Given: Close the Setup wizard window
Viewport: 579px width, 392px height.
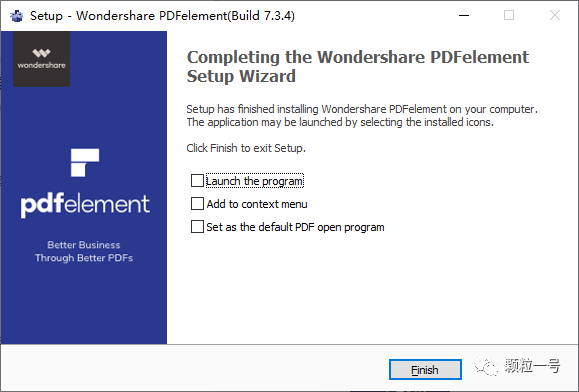Looking at the screenshot, I should coord(555,16).
